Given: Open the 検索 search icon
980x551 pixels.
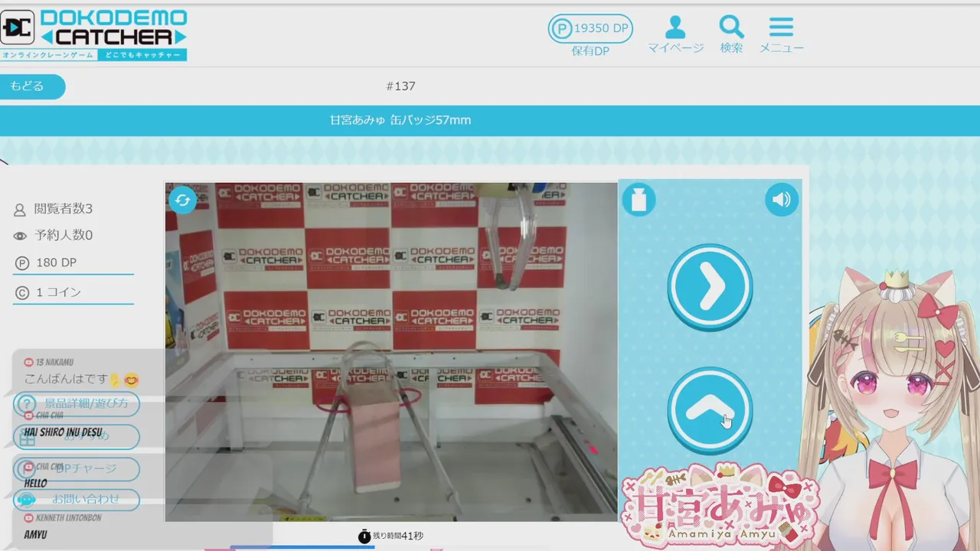Looking at the screenshot, I should (731, 34).
